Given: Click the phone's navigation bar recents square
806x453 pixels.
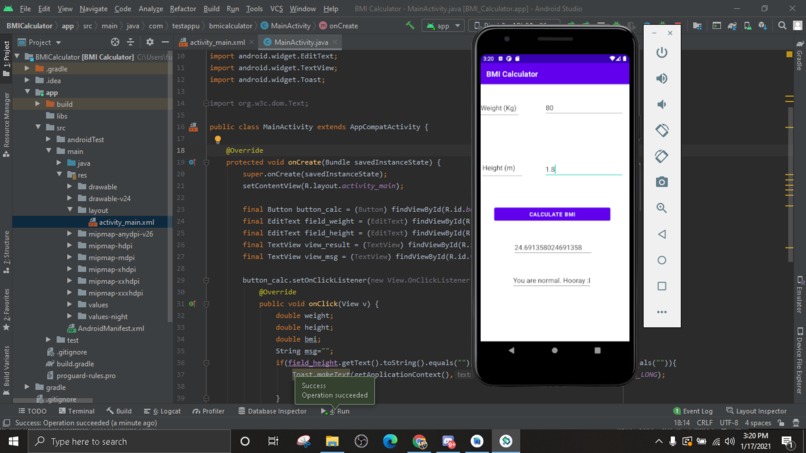Looking at the screenshot, I should (597, 350).
